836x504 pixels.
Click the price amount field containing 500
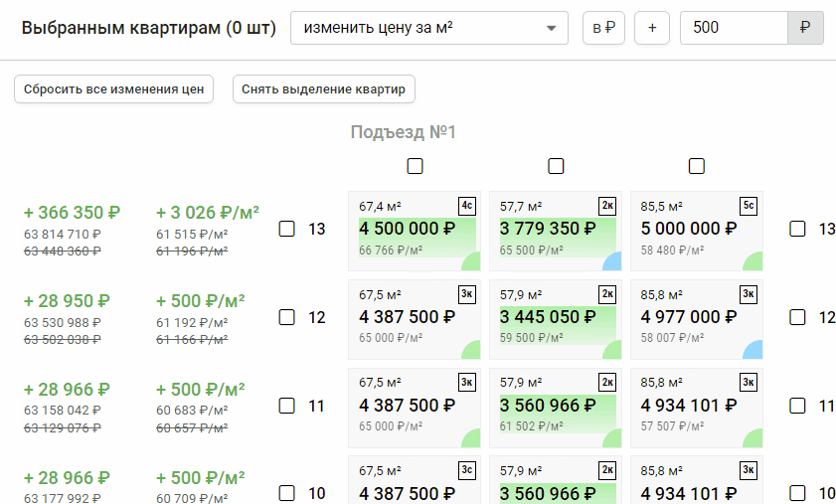tap(733, 28)
